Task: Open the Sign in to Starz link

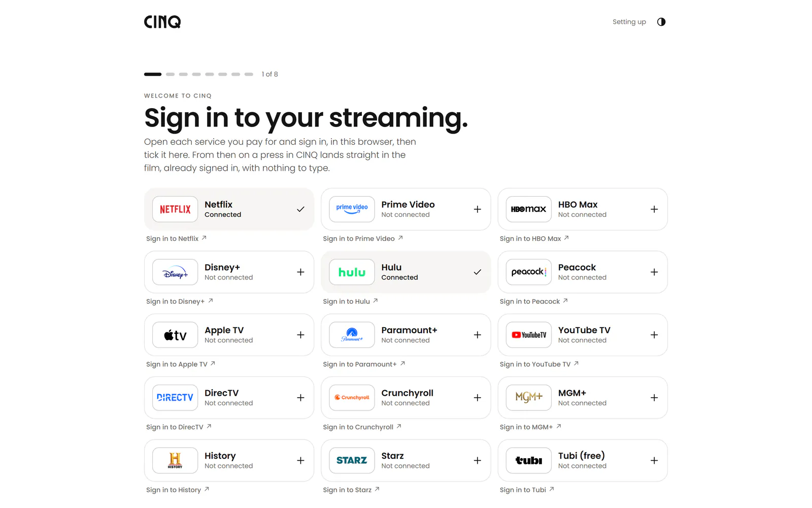Action: pyautogui.click(x=351, y=490)
